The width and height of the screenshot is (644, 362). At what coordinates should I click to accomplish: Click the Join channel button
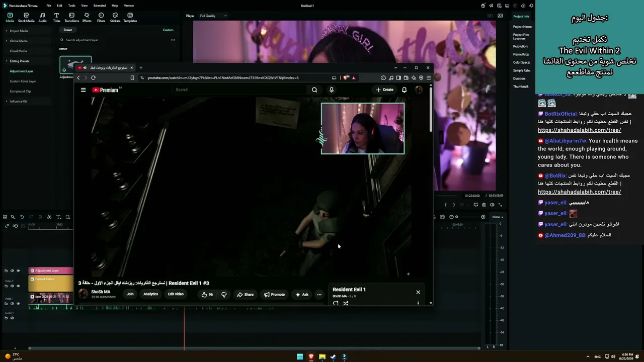click(x=130, y=294)
